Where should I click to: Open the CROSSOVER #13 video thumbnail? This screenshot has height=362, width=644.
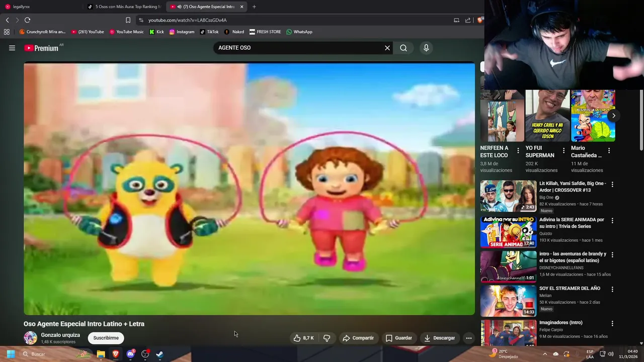point(508,196)
